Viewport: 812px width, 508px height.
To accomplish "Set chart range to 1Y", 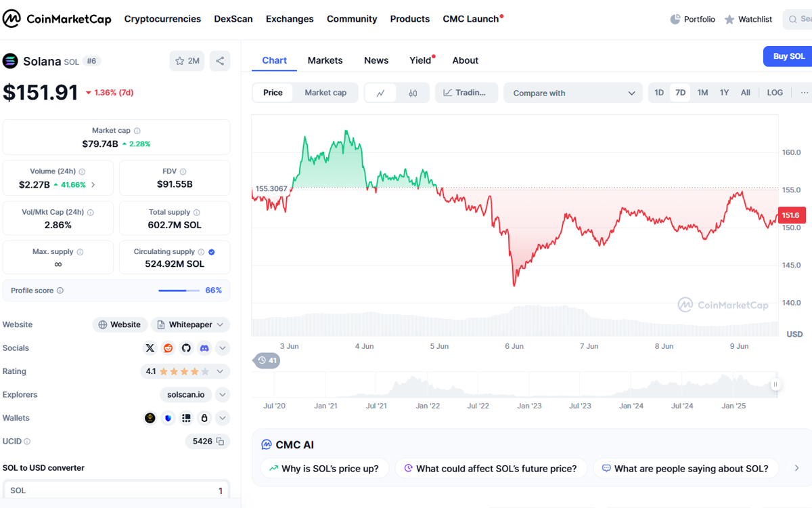I will pyautogui.click(x=724, y=93).
